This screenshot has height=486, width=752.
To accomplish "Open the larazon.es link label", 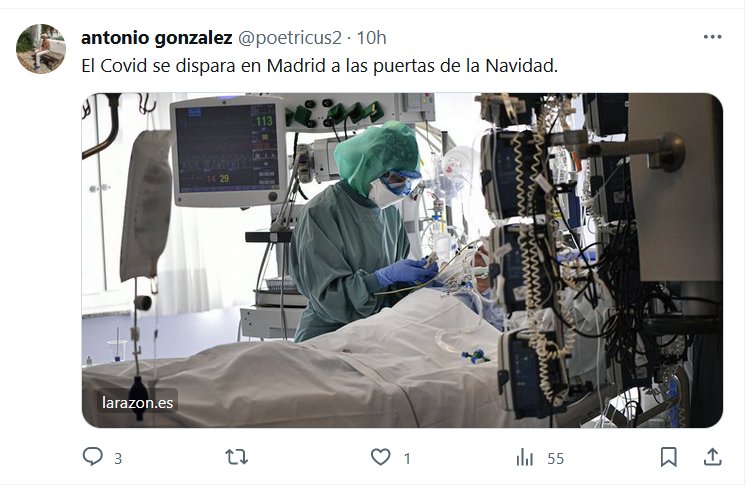I will point(137,403).
